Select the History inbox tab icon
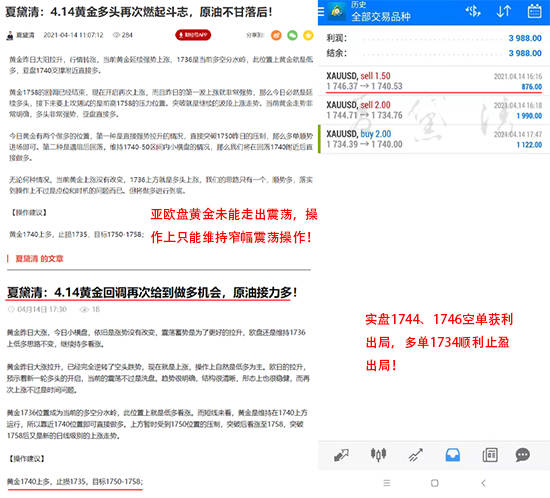Image resolution: width=550 pixels, height=498 pixels. tap(452, 455)
